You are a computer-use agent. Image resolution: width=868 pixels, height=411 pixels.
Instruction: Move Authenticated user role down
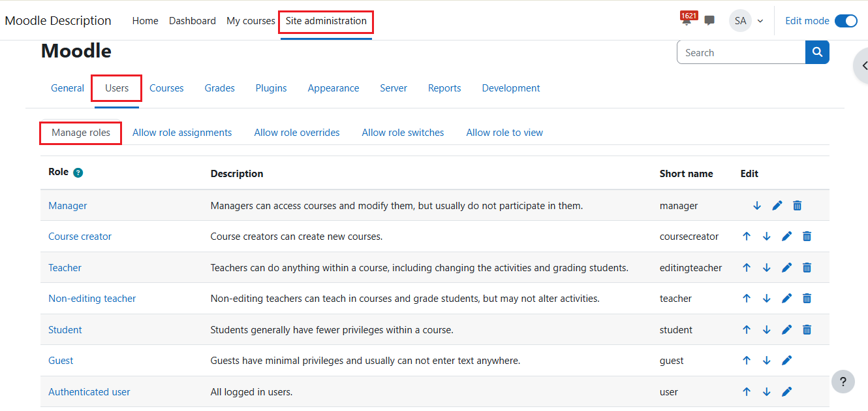(x=767, y=392)
